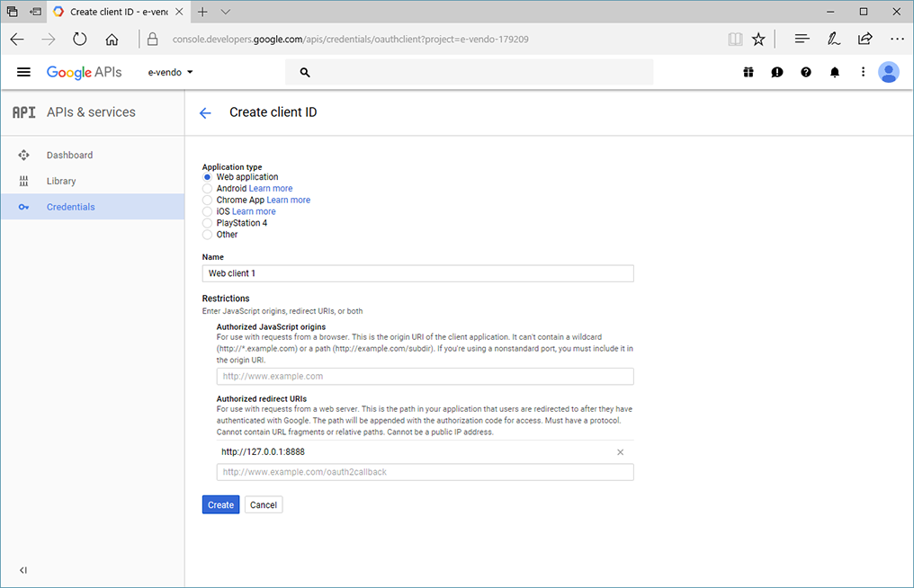Click the Authorized JavaScript origins field

[425, 377]
